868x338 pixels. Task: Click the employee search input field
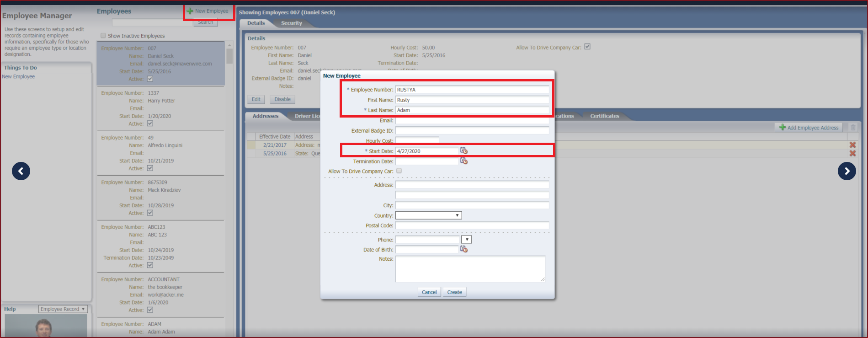tap(153, 22)
